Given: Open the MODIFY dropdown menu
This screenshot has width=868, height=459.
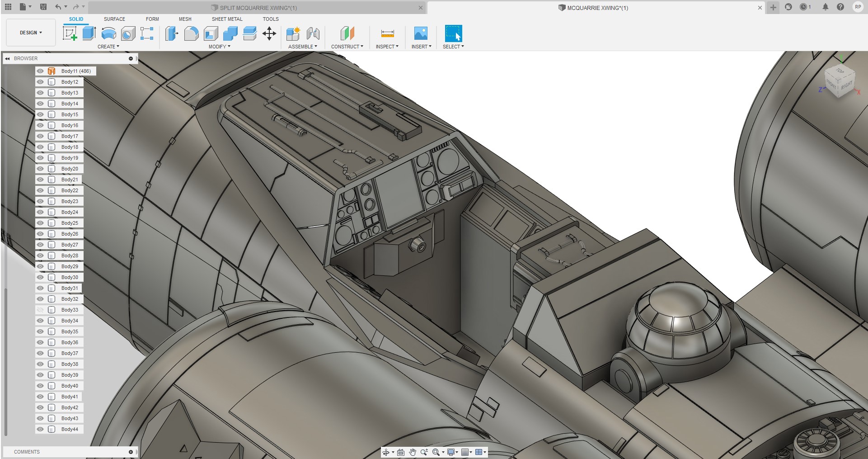Looking at the screenshot, I should pos(220,47).
